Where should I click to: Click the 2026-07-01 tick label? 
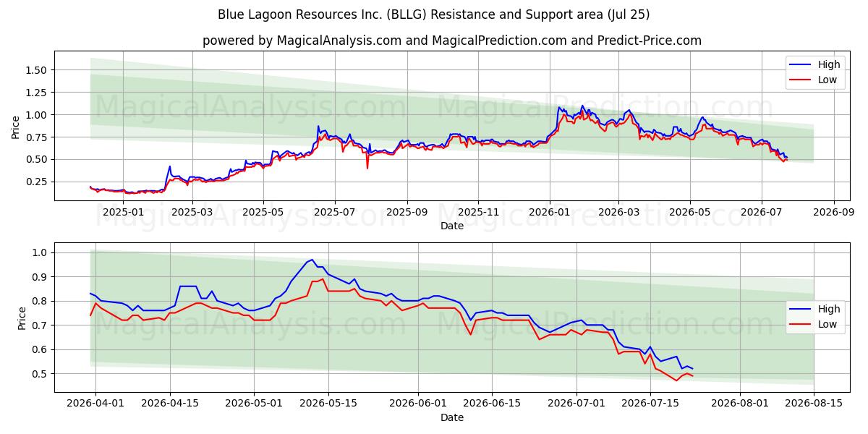pyautogui.click(x=577, y=404)
